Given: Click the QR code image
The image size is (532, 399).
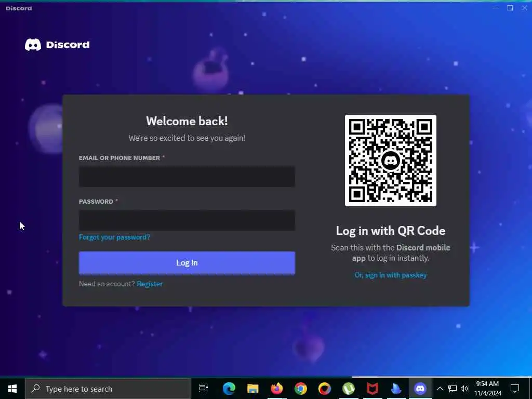Looking at the screenshot, I should (391, 161).
